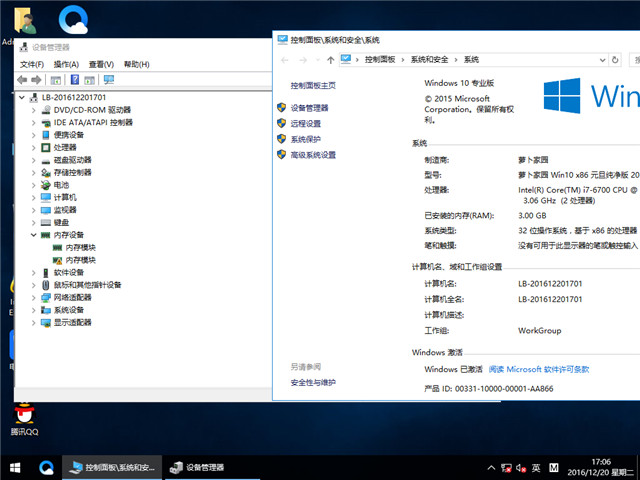The image size is (640, 480).
Task: Switch to 设备管理器 taskbar window
Action: [211, 467]
